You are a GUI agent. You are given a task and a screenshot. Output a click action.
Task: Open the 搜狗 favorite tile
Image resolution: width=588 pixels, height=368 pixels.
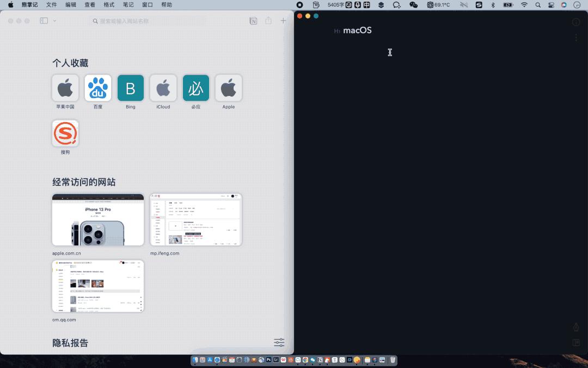pyautogui.click(x=65, y=134)
